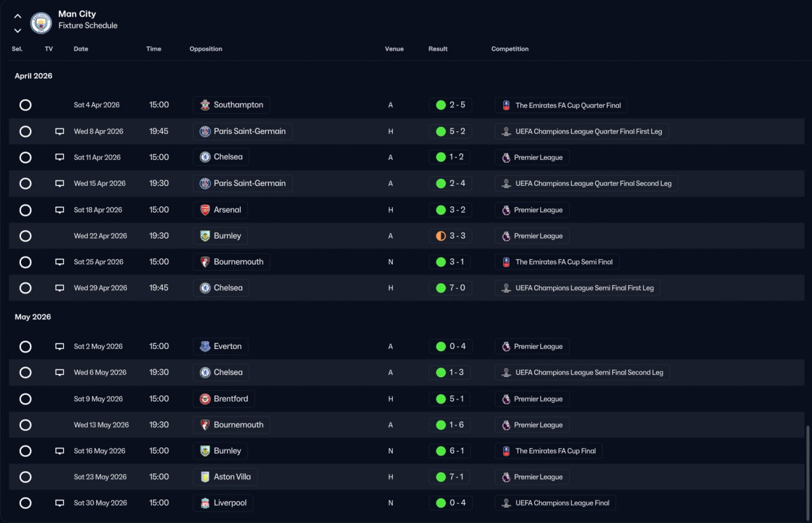812x523 pixels.
Task: Click the Chelsea badge in the 29 Apr row
Action: tap(205, 288)
